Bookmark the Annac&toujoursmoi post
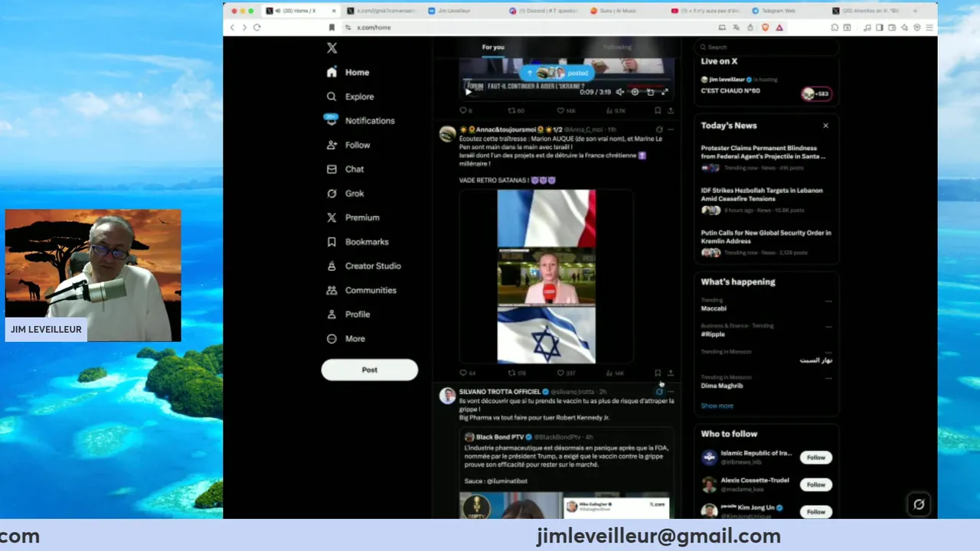 [x=658, y=373]
